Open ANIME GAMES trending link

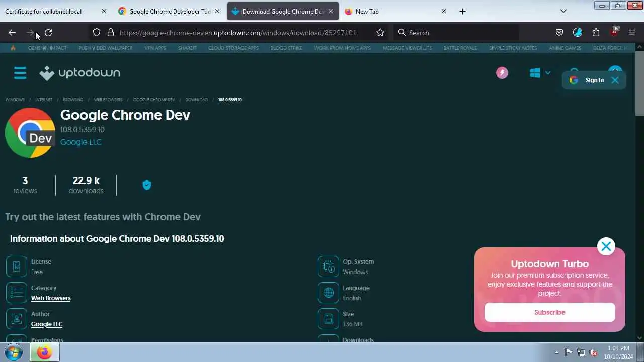565,48
